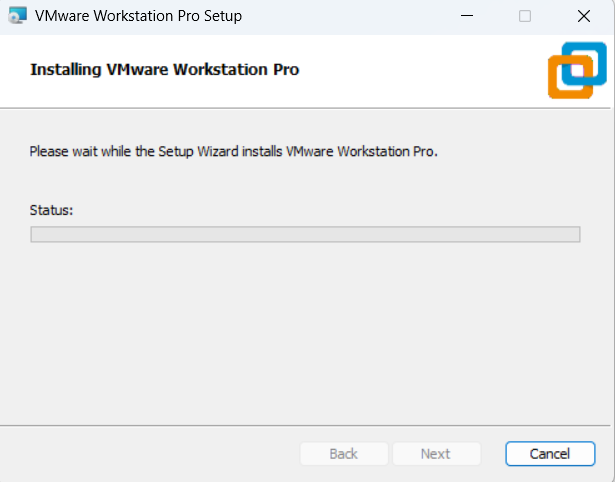Click the "Status:" label
This screenshot has height=482, width=615.
click(x=52, y=210)
